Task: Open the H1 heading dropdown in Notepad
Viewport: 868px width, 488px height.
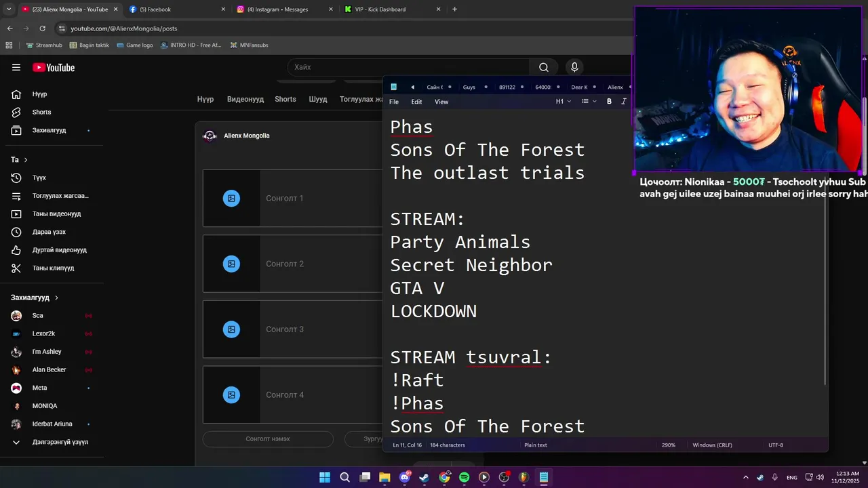Action: [564, 102]
